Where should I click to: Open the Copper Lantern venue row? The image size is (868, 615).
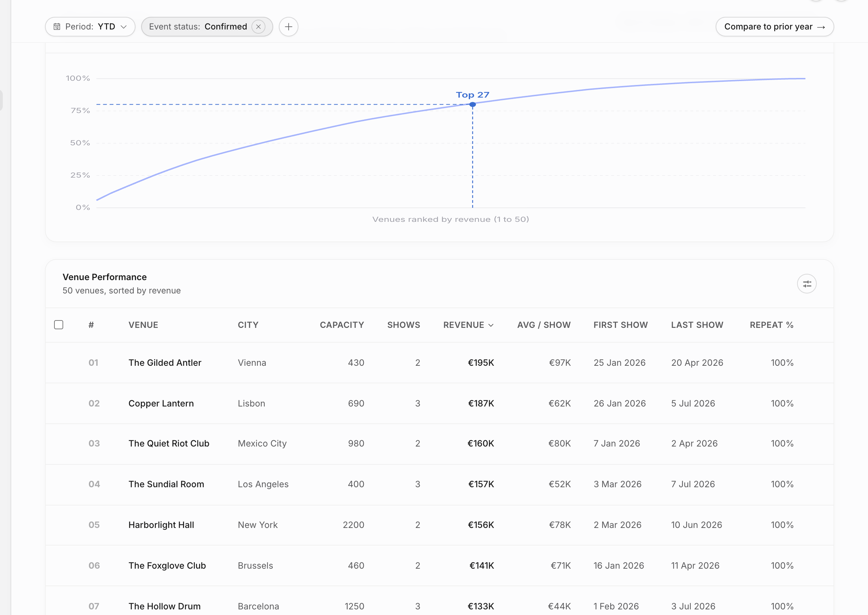[x=439, y=403]
